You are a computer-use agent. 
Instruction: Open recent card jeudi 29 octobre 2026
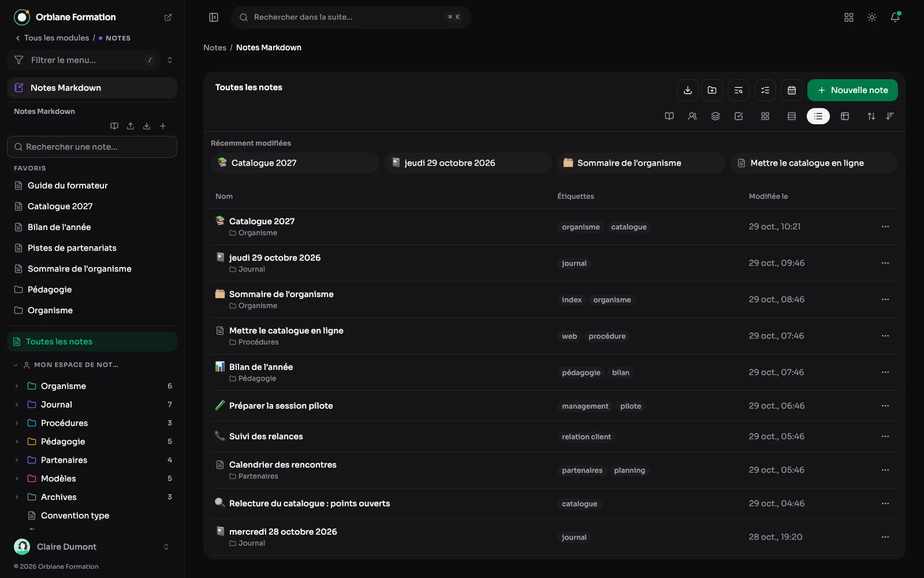pyautogui.click(x=468, y=163)
